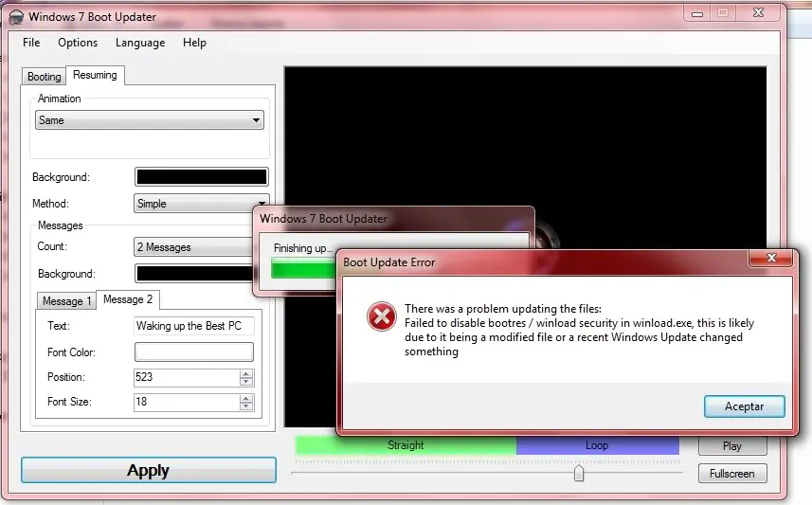This screenshot has width=812, height=505.
Task: Click the 'Finishing up...' status text
Action: pyautogui.click(x=303, y=248)
